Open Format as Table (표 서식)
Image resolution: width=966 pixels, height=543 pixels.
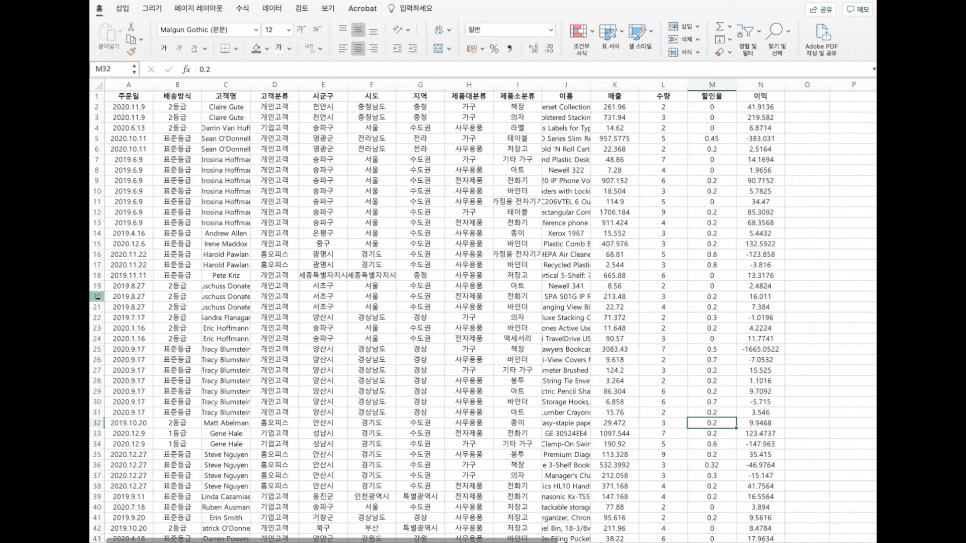click(610, 38)
